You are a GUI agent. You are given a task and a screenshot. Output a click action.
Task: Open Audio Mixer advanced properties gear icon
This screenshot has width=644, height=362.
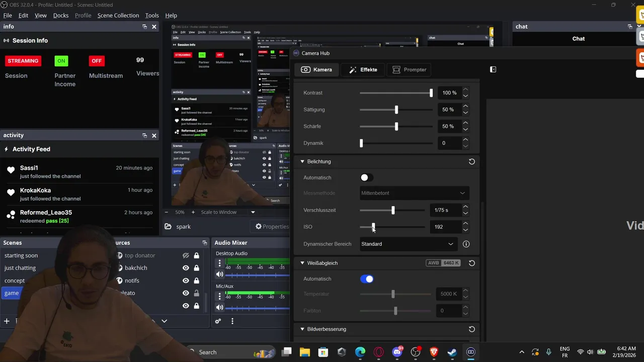218,321
